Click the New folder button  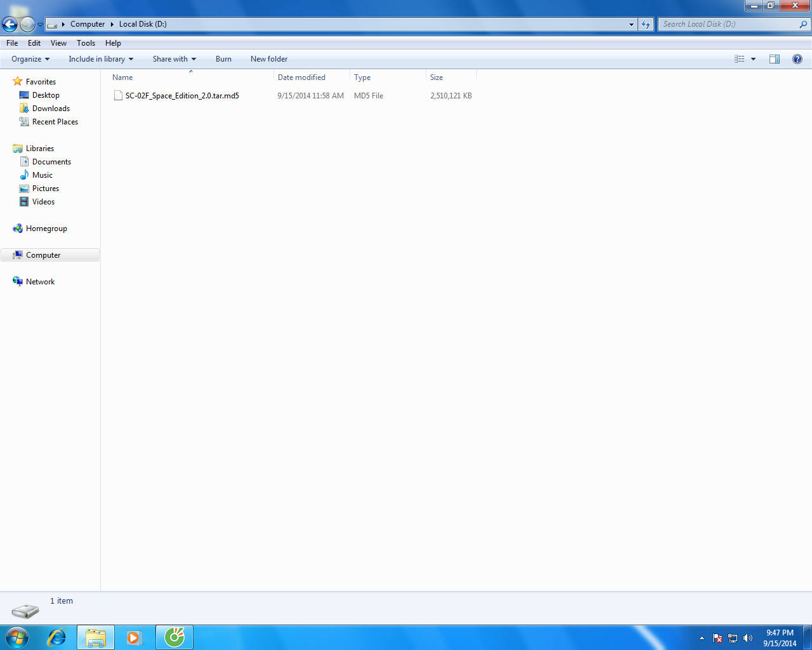point(269,59)
